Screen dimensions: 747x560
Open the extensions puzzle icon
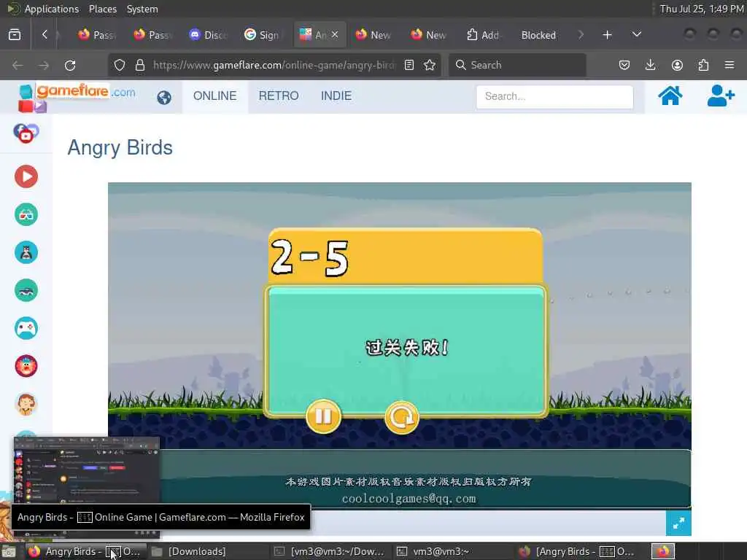(703, 65)
